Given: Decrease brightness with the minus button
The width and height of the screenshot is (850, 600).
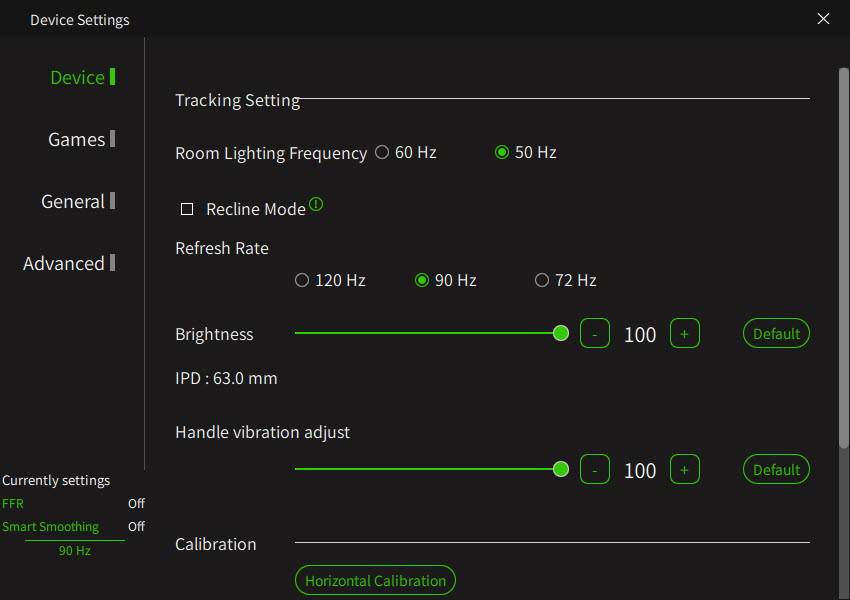Looking at the screenshot, I should (x=595, y=333).
